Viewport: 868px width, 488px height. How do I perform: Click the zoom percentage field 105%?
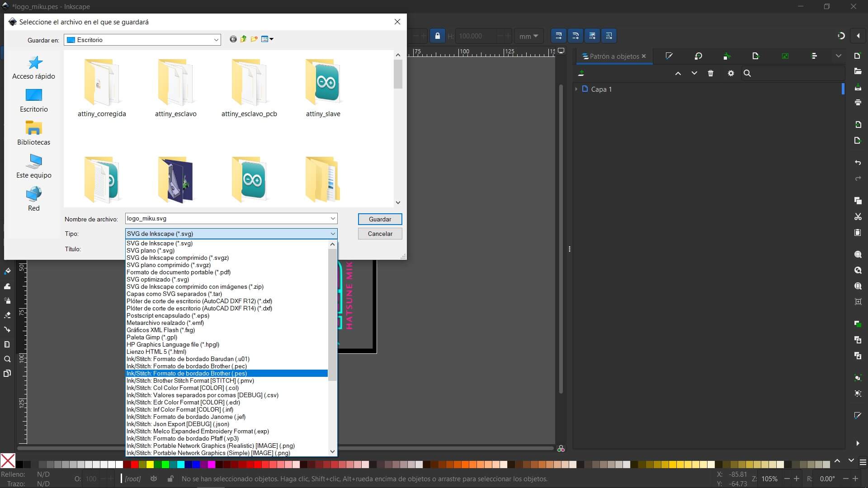pos(770,479)
